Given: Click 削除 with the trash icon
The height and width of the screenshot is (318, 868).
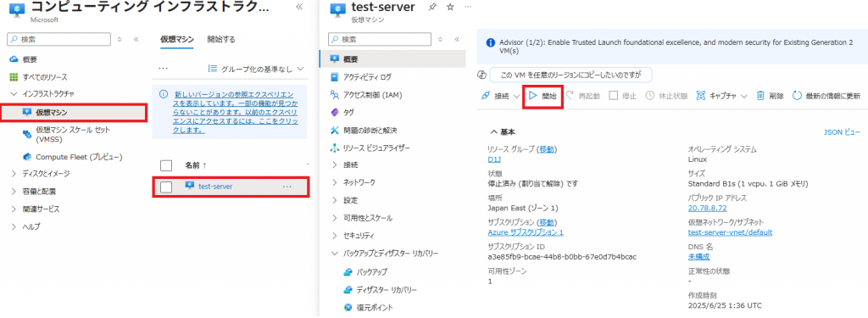Looking at the screenshot, I should tap(770, 96).
